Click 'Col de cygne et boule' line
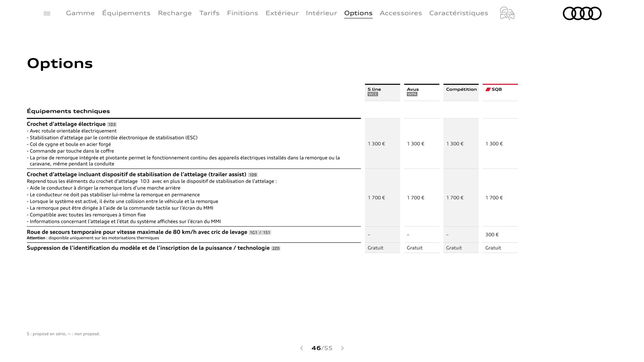 click(x=69, y=144)
